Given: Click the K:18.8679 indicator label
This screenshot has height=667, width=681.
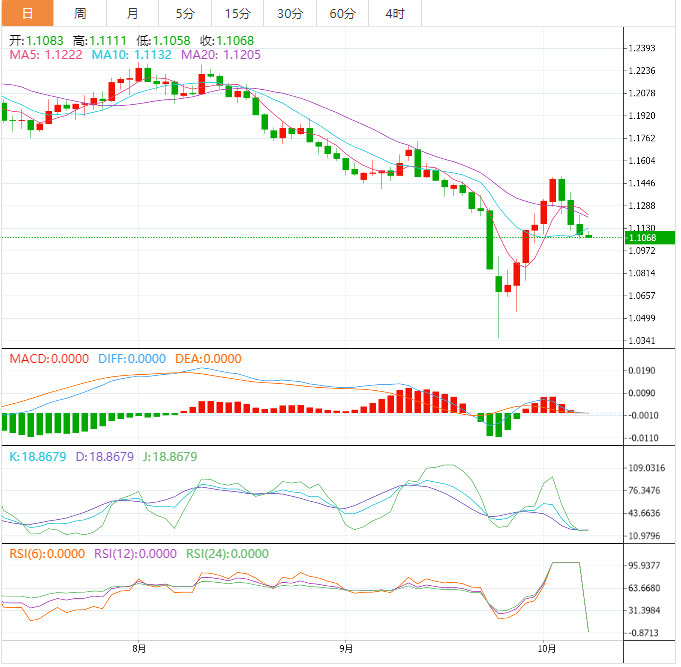Looking at the screenshot, I should pos(38,457).
